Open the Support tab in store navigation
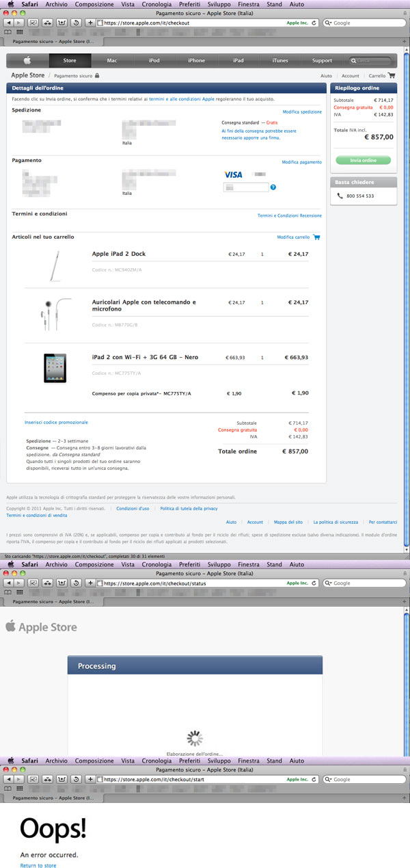This screenshot has height=868, width=410. (322, 60)
